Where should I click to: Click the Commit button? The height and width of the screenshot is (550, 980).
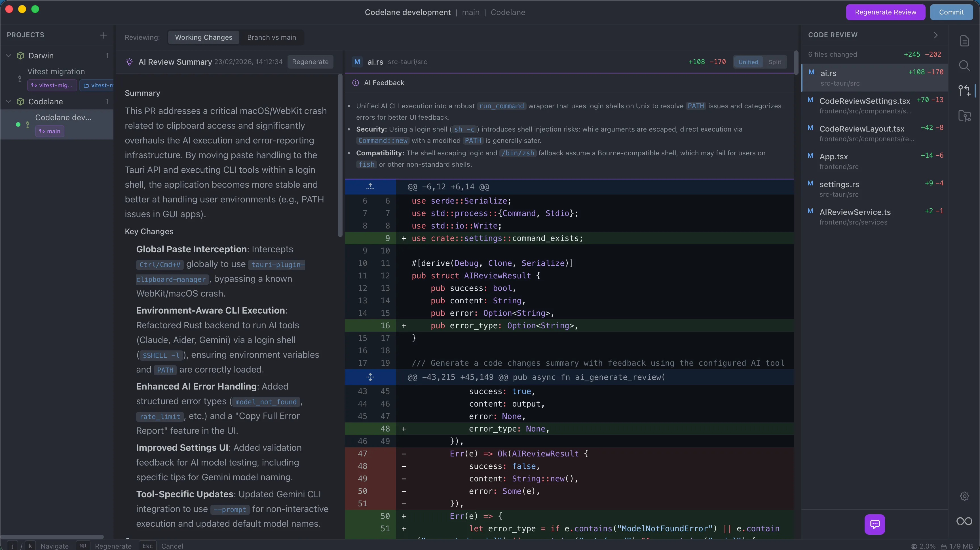(x=951, y=12)
